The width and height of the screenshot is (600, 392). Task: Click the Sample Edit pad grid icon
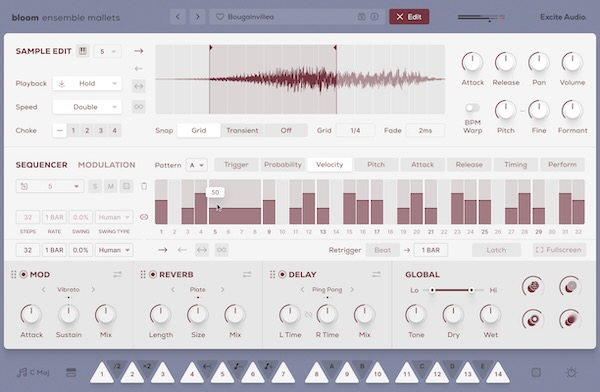coord(83,51)
